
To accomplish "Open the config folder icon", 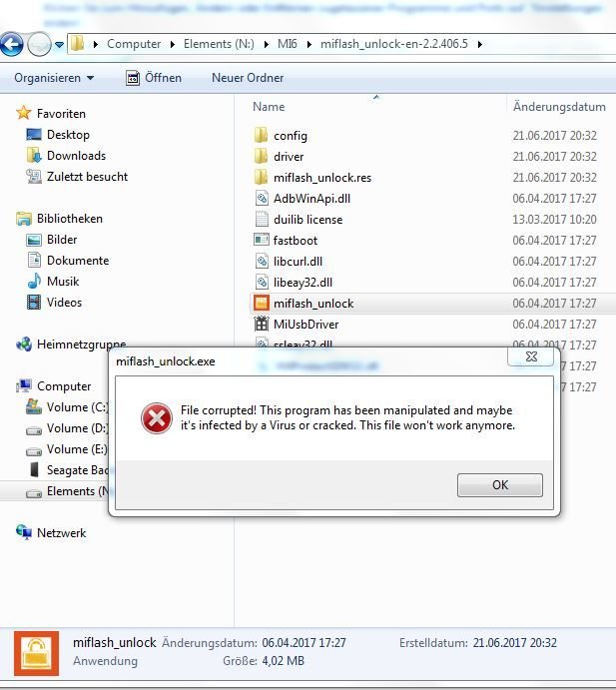I will (x=261, y=136).
